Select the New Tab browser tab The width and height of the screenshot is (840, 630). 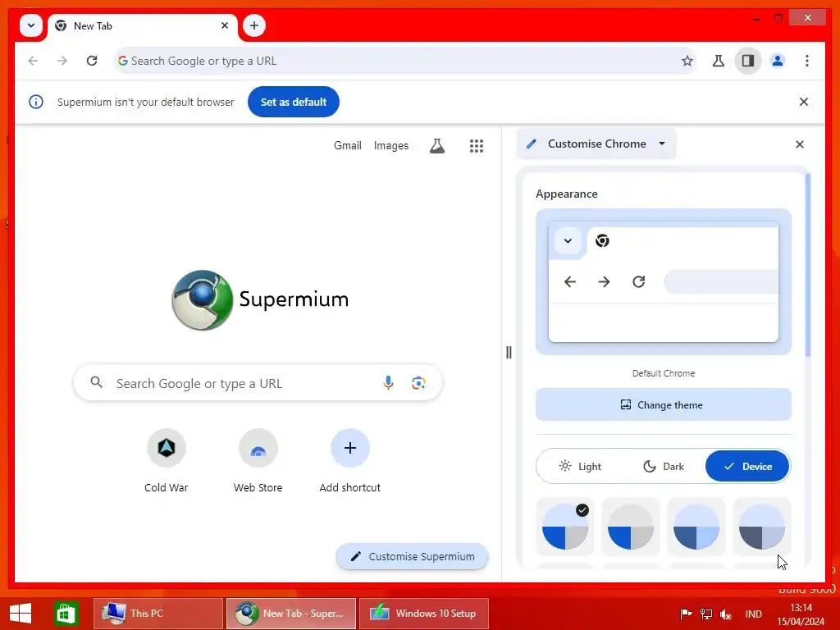143,25
